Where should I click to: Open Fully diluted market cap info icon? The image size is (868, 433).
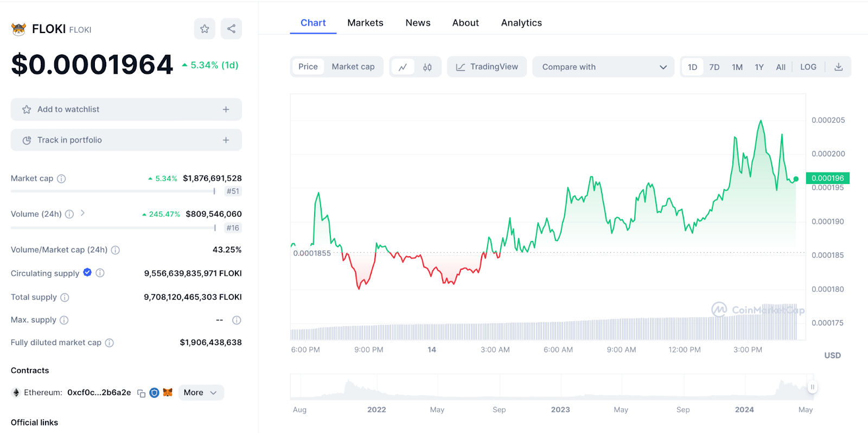point(109,343)
